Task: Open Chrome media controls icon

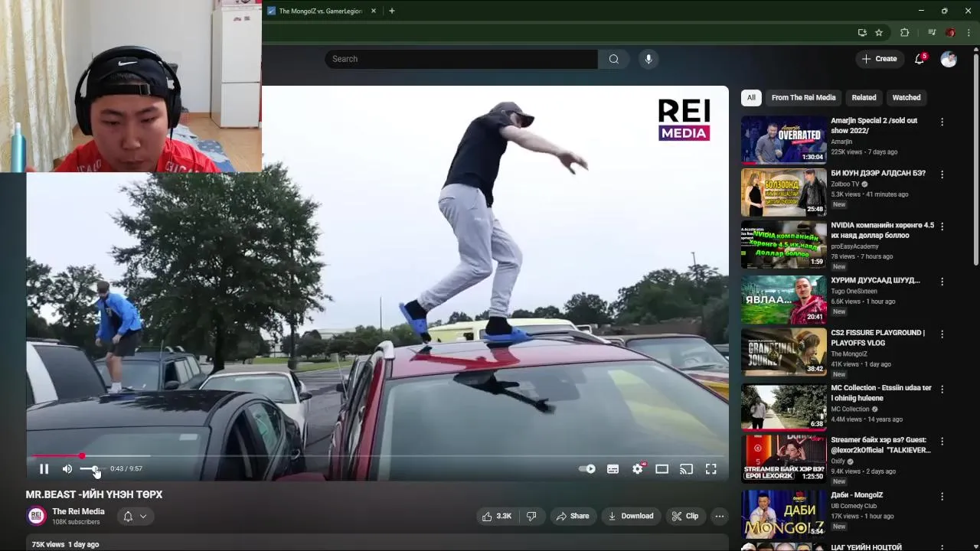Action: click(x=932, y=33)
